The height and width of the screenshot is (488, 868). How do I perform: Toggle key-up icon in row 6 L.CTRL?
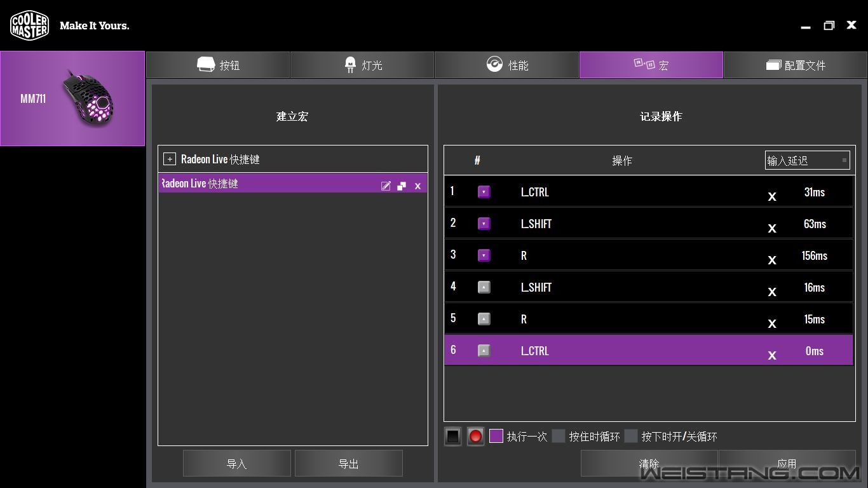coord(484,351)
